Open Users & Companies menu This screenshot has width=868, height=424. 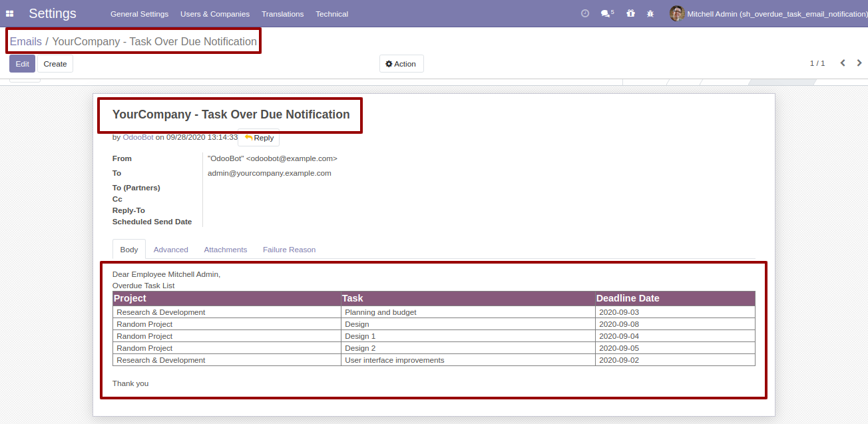click(215, 14)
